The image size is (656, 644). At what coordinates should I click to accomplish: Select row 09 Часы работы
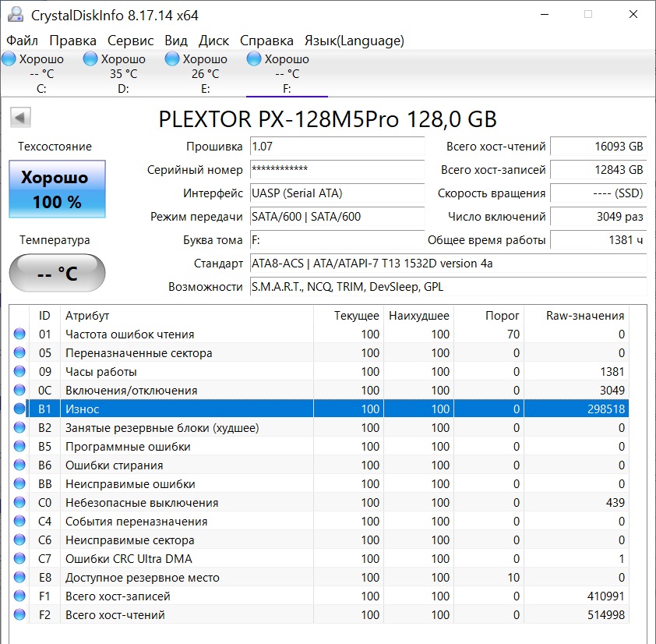pos(319,372)
